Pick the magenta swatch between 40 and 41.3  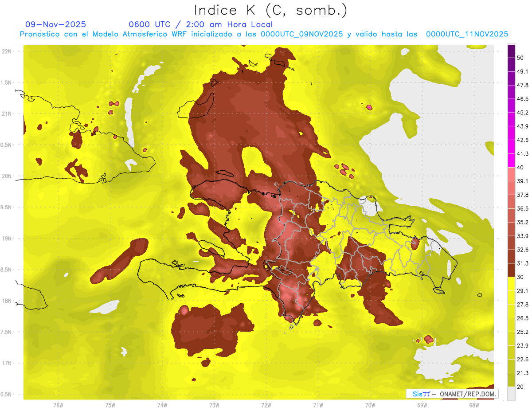tap(511, 160)
